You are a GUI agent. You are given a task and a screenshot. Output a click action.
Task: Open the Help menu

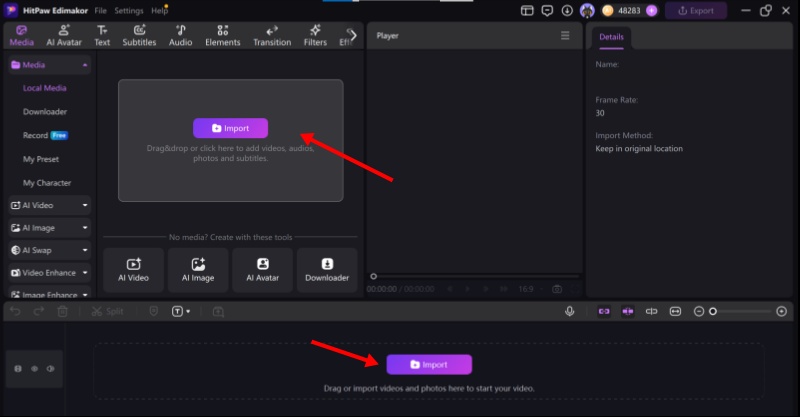coord(159,11)
